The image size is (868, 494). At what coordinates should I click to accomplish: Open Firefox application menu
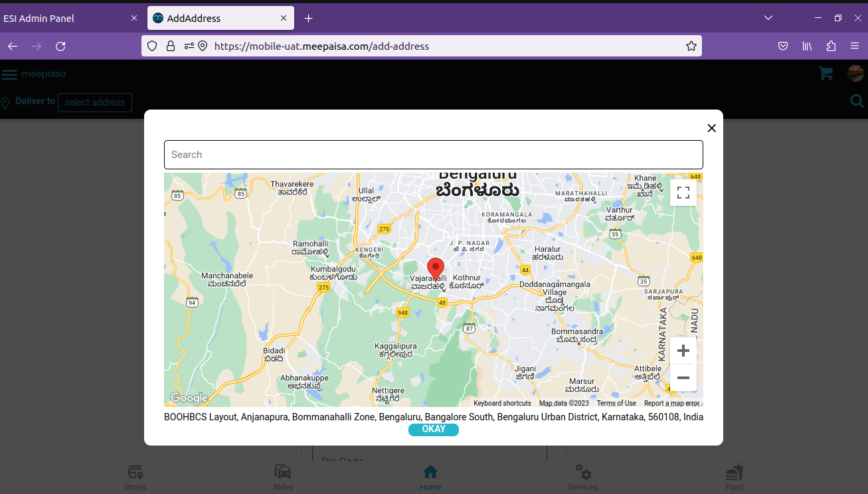click(x=855, y=46)
